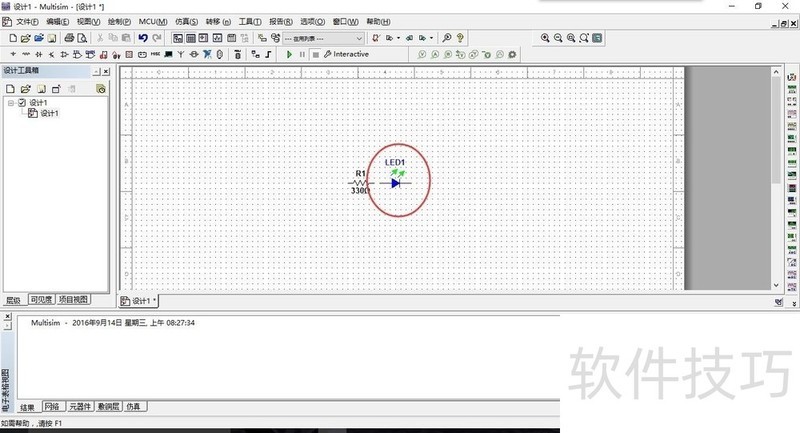
Task: Switch to the 敷铜层 spreadsheet tab
Action: point(108,406)
